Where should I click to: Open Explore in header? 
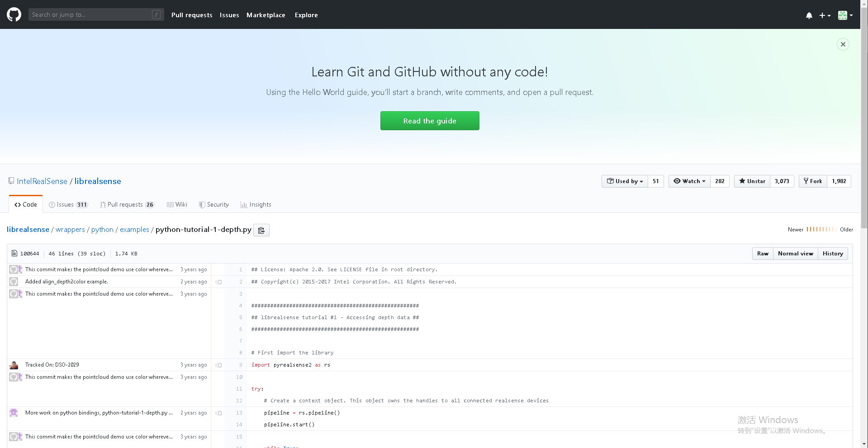(306, 15)
